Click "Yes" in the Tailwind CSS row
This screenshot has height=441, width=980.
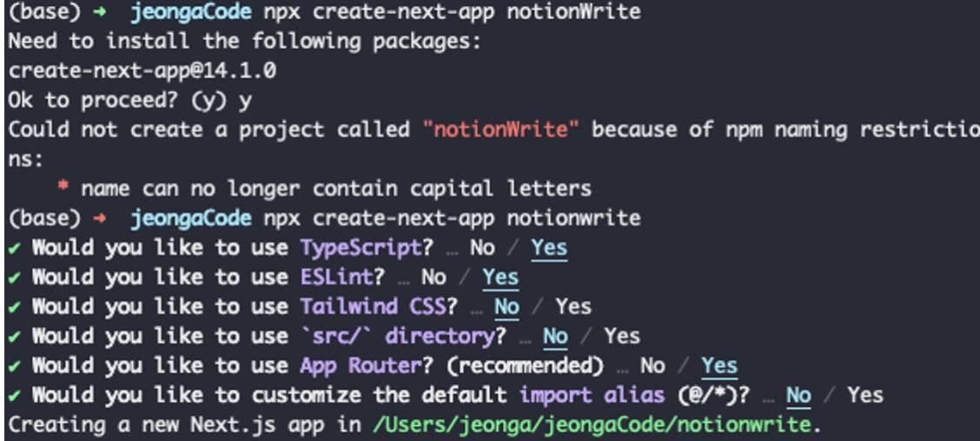click(573, 306)
